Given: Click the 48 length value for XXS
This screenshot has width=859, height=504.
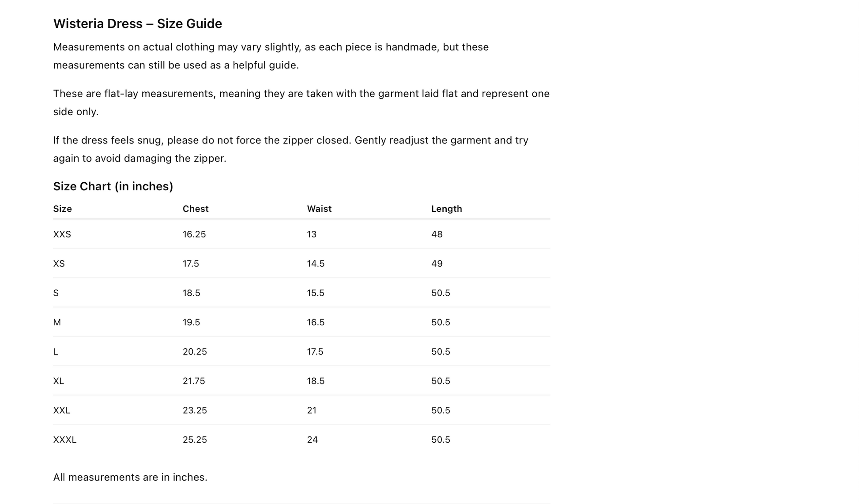Looking at the screenshot, I should pos(437,234).
